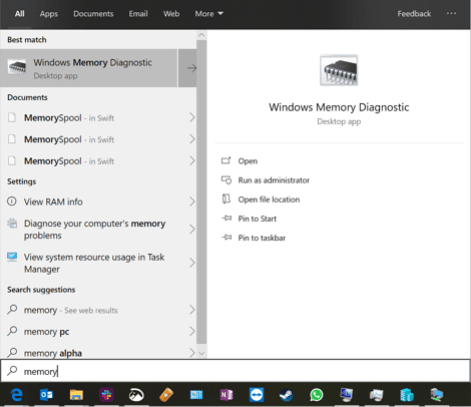Switch to the Web filter tab
Screen dimensions: 471x407
tap(171, 14)
